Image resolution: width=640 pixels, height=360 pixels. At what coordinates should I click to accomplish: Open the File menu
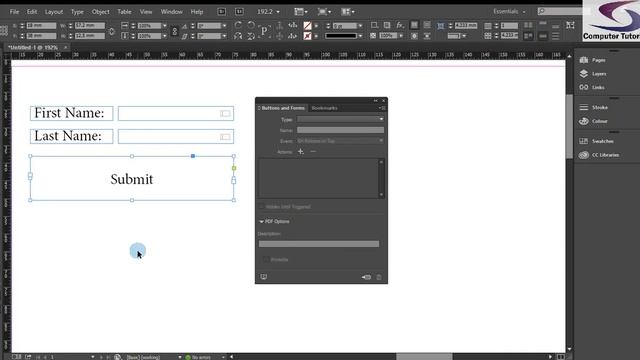[x=14, y=11]
